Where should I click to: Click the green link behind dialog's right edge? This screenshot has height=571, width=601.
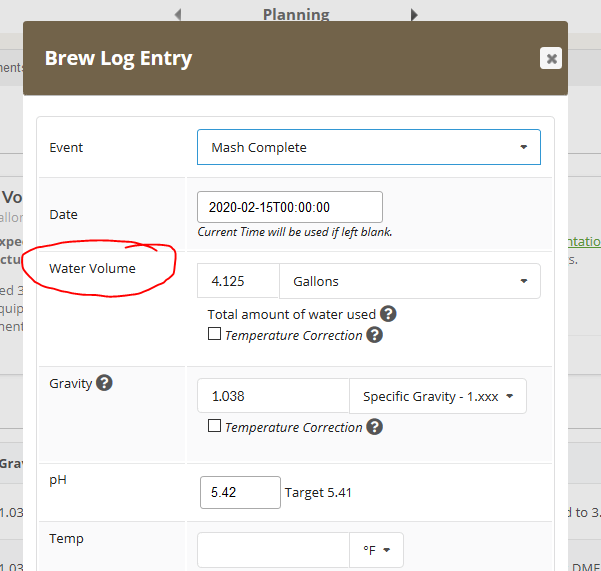[x=584, y=241]
